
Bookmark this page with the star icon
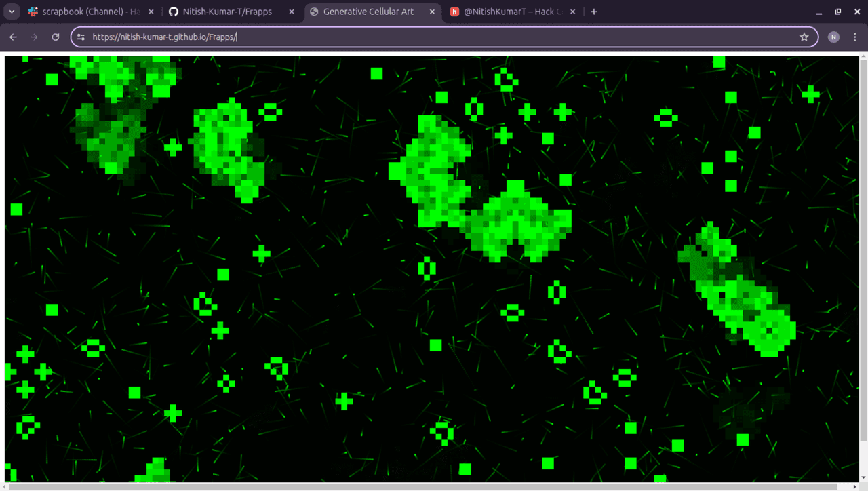coord(804,37)
